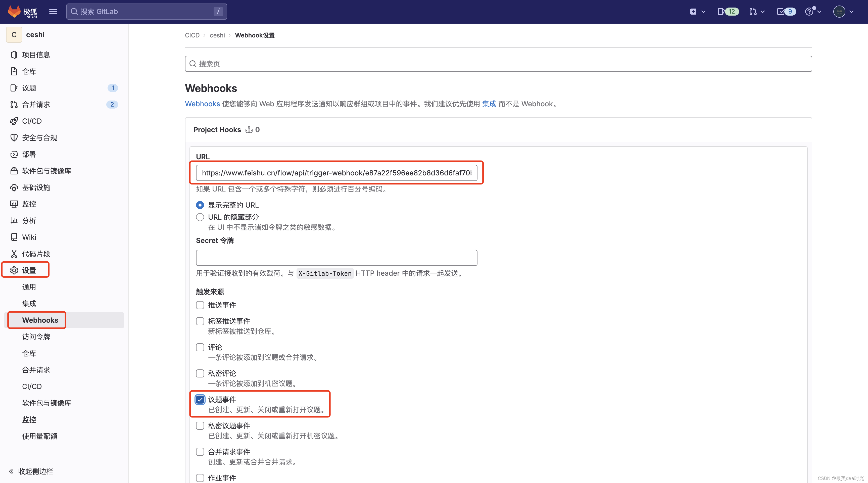Open the 通用 settings submenu item
The width and height of the screenshot is (868, 483).
point(29,287)
